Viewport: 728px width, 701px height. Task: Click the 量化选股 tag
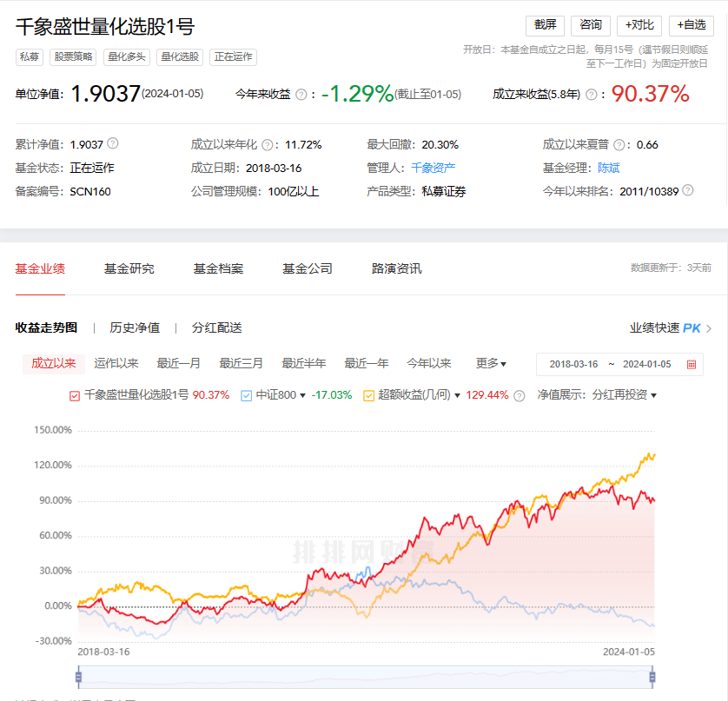coord(180,57)
